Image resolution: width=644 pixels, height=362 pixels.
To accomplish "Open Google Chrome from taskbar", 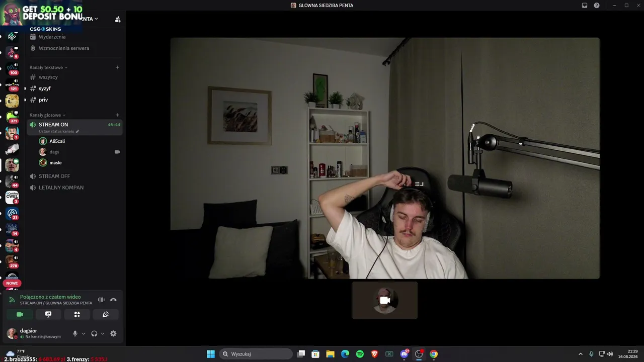I will click(434, 354).
